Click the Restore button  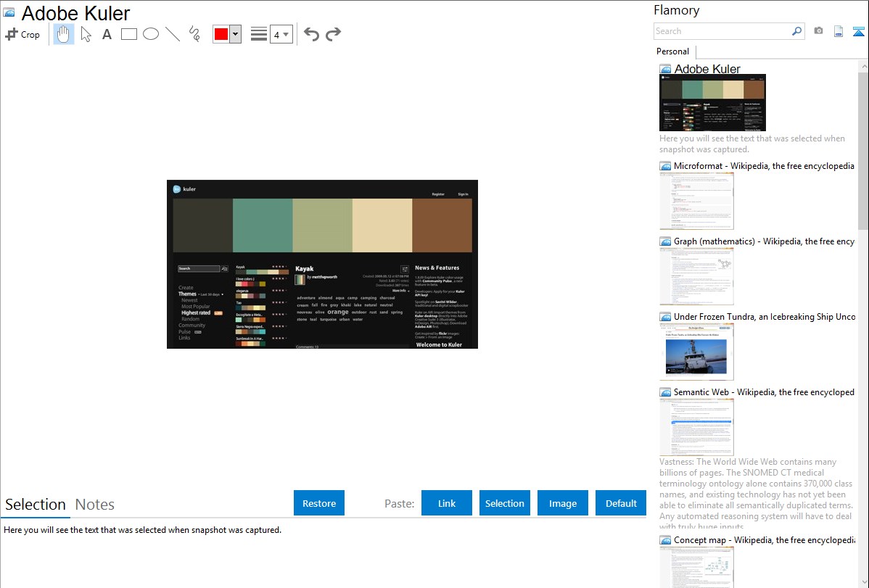tap(319, 503)
